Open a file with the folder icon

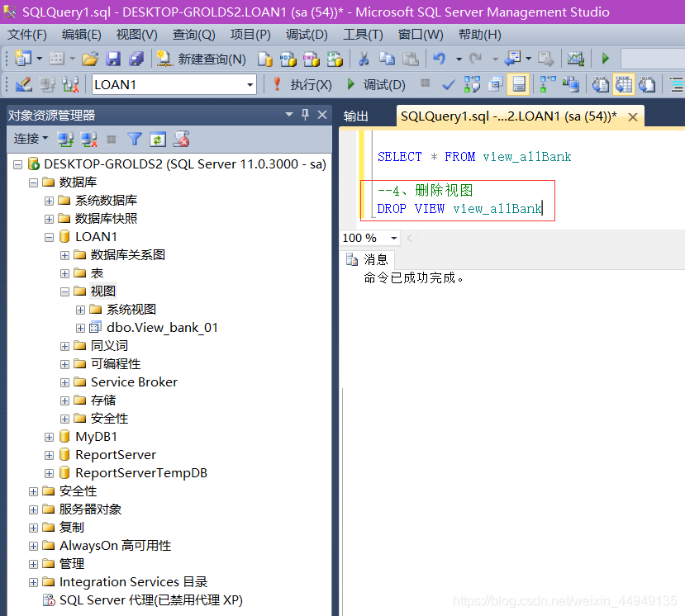[90, 59]
